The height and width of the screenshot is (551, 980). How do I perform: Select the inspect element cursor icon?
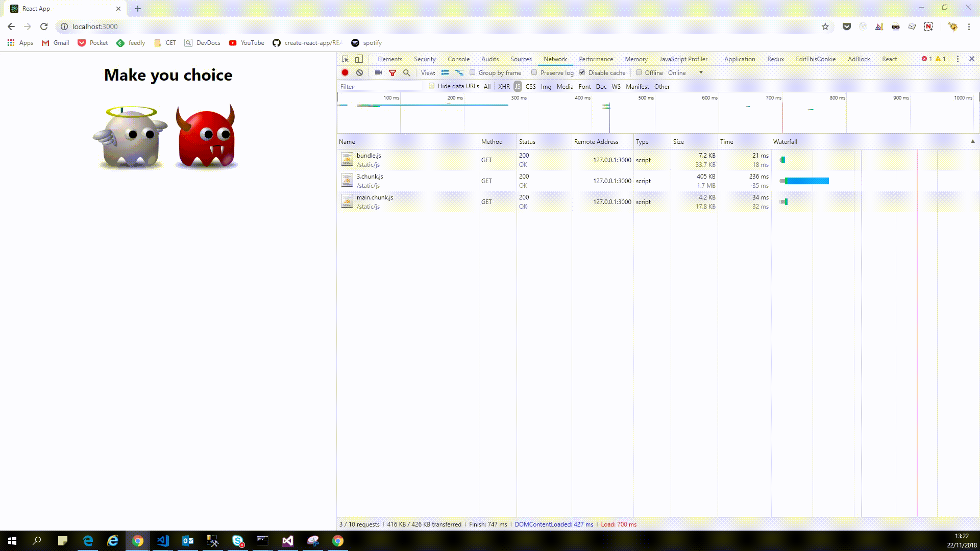(x=346, y=59)
